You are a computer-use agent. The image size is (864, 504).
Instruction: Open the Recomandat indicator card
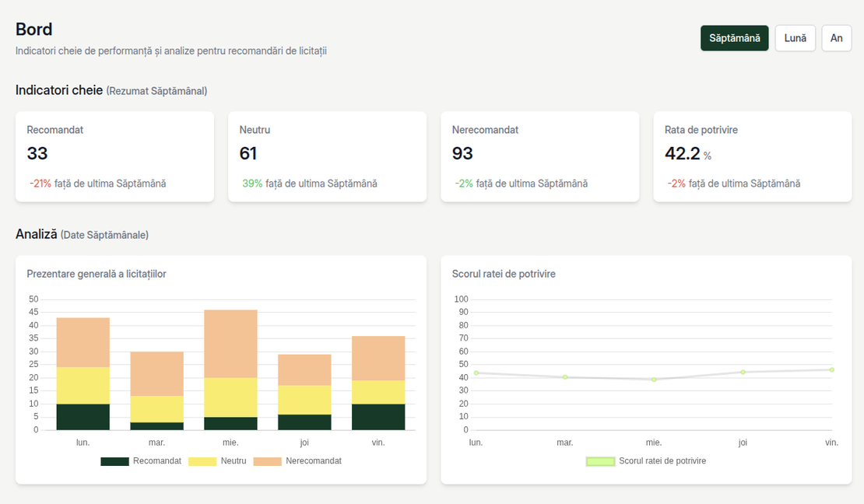pos(114,156)
